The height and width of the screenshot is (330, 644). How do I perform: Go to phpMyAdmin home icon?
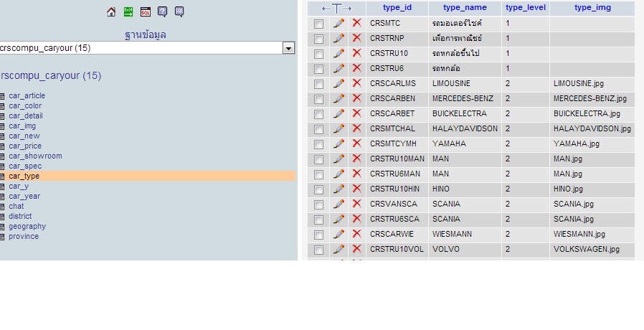click(x=111, y=12)
